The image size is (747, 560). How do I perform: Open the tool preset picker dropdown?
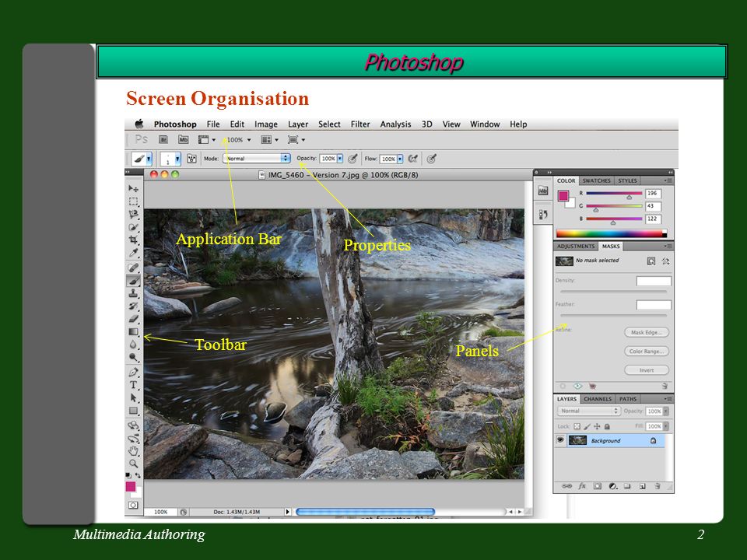click(142, 159)
